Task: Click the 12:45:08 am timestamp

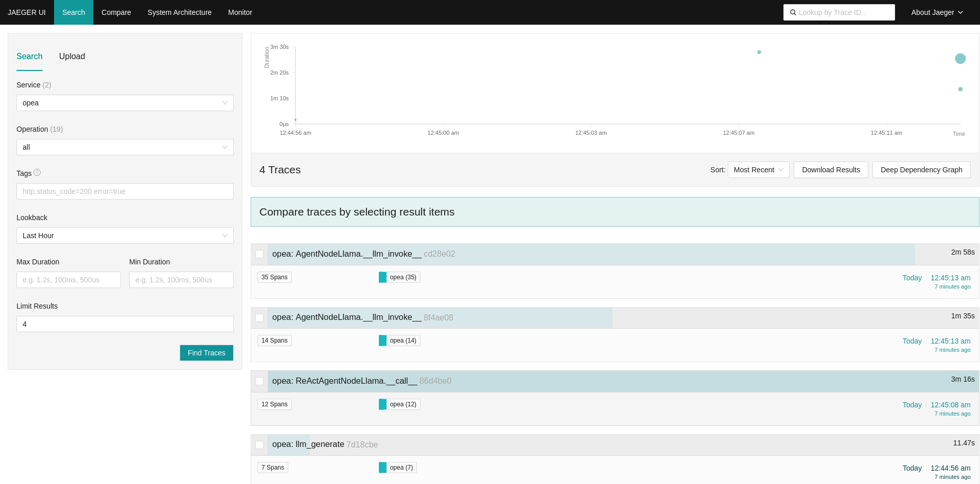Action: click(x=950, y=405)
